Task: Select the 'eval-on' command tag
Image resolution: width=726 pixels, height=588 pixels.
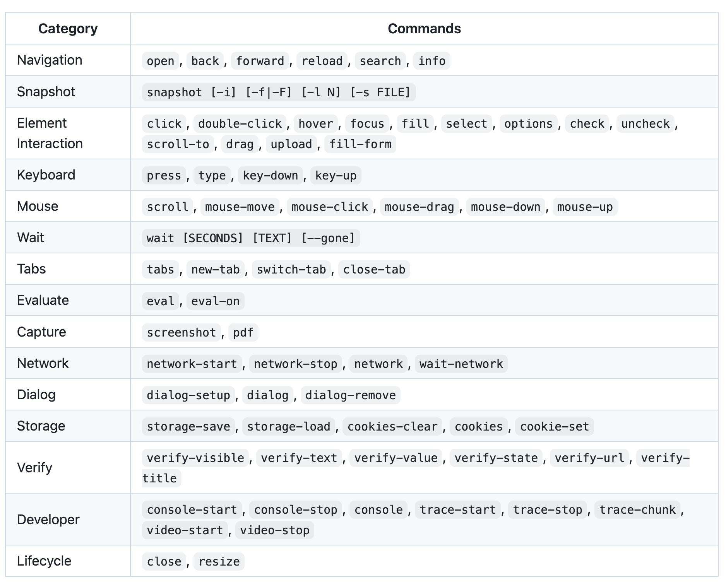Action: tap(215, 301)
